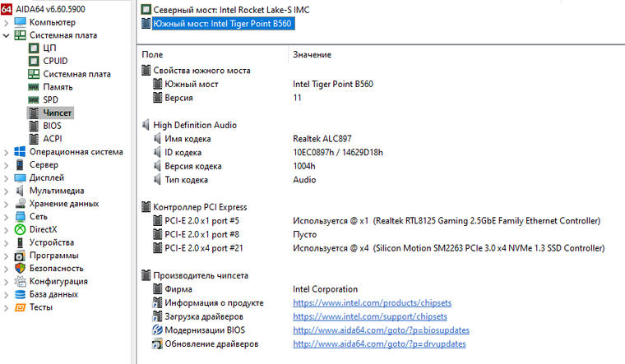Click the ACPI chip icon

[34, 139]
